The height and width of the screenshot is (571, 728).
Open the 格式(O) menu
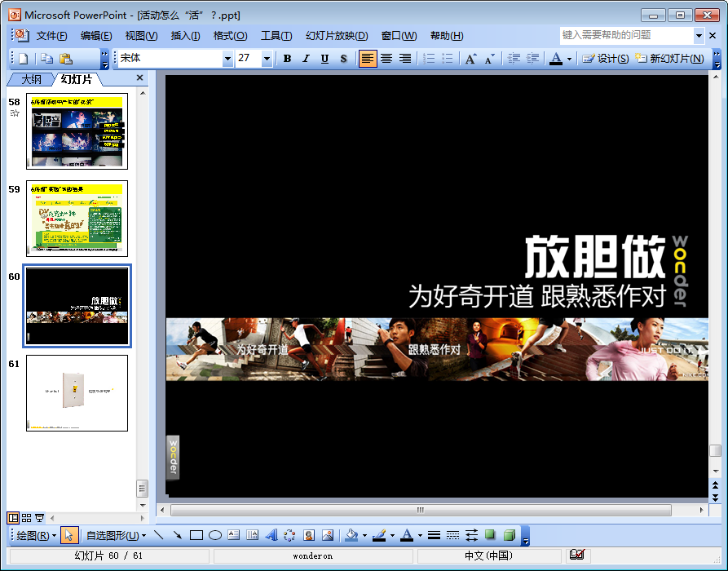point(230,36)
